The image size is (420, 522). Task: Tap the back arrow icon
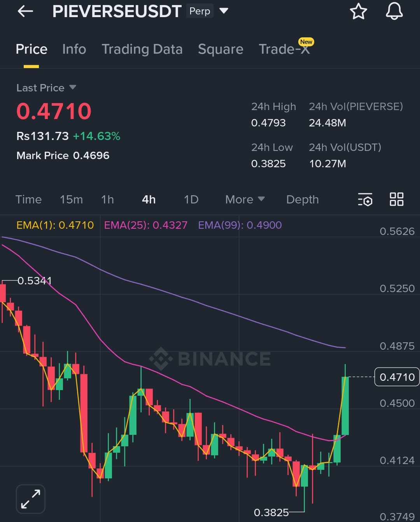coord(25,11)
